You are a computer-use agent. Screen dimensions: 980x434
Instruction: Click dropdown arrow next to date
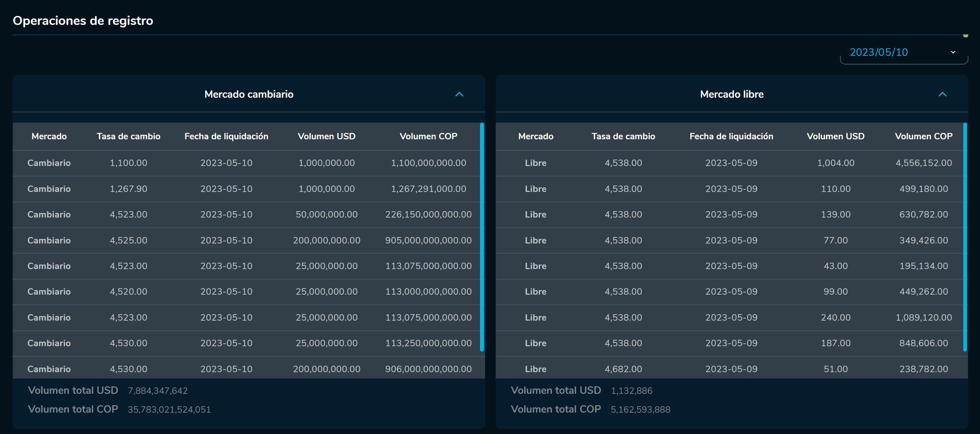tap(953, 53)
